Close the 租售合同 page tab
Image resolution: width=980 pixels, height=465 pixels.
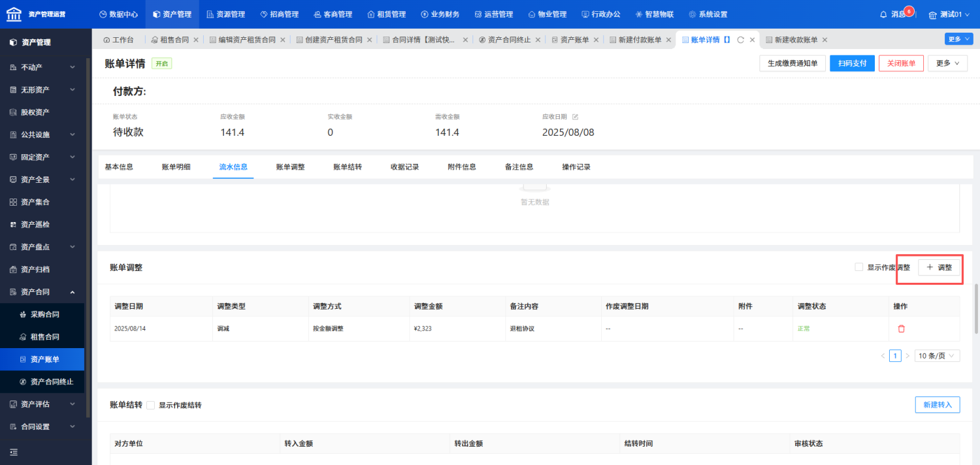pyautogui.click(x=196, y=40)
